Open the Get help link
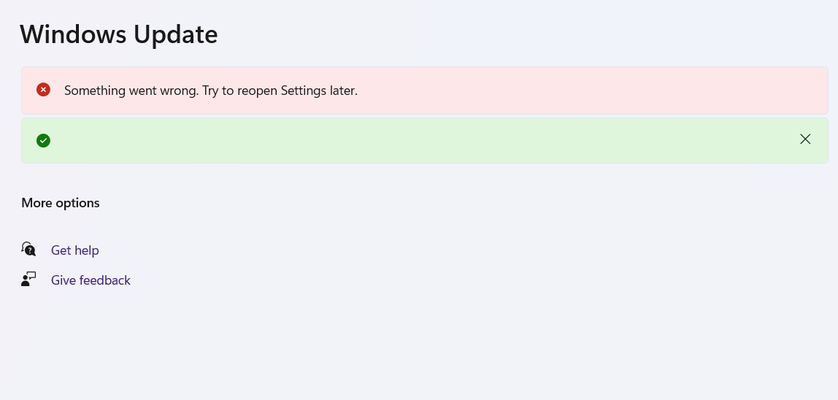 point(75,250)
